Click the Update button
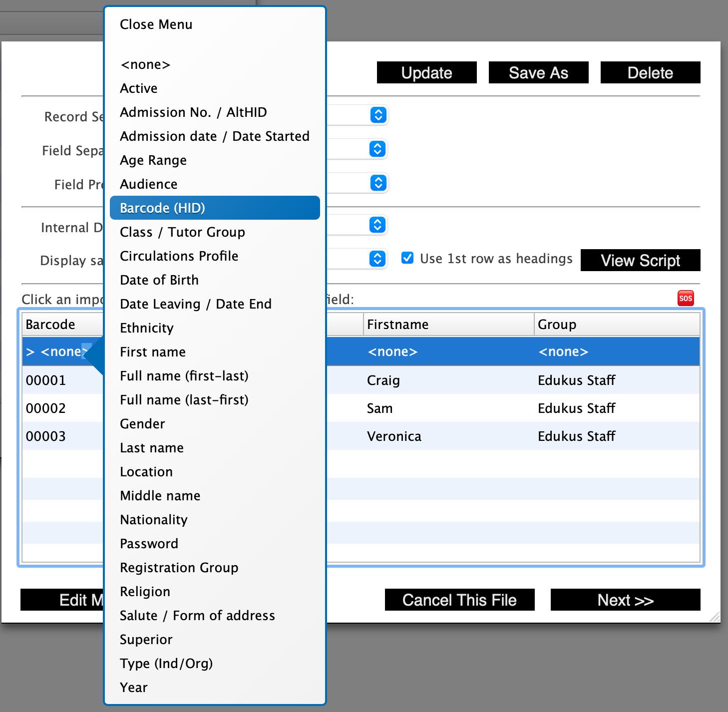 click(x=427, y=72)
